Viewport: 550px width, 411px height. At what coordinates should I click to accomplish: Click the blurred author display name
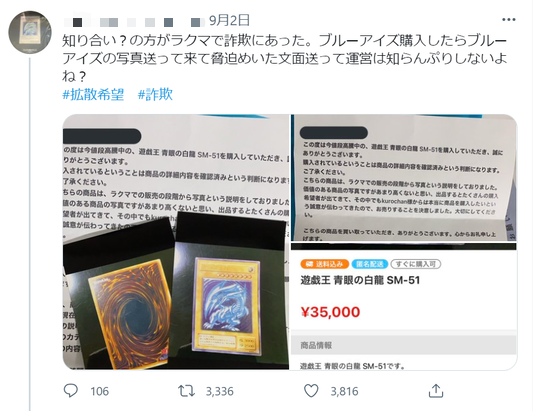coord(133,22)
